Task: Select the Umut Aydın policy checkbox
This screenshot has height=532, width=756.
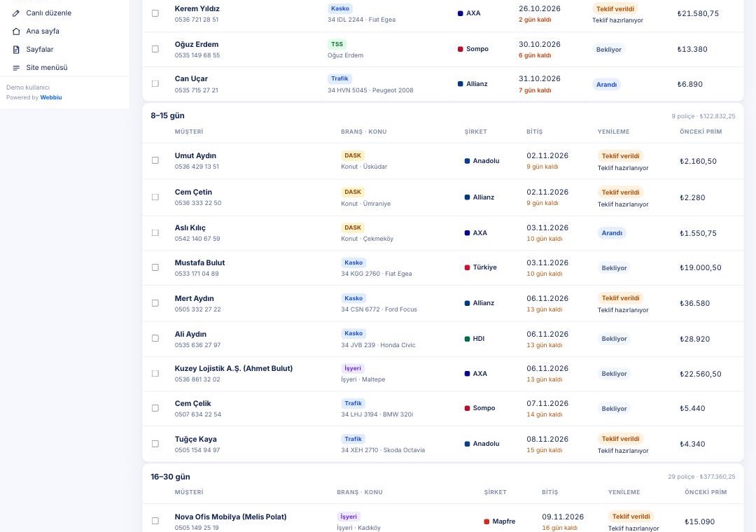Action: coord(155,160)
